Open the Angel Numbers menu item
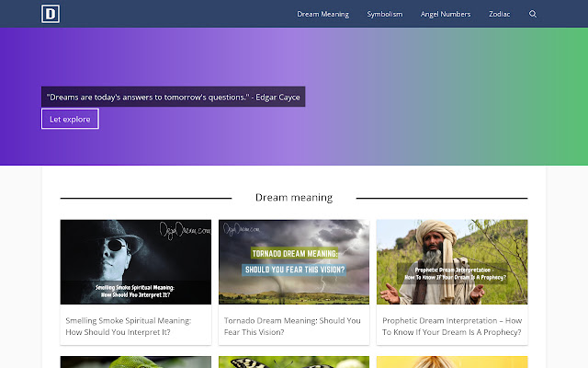The width and height of the screenshot is (588, 368). click(x=445, y=14)
